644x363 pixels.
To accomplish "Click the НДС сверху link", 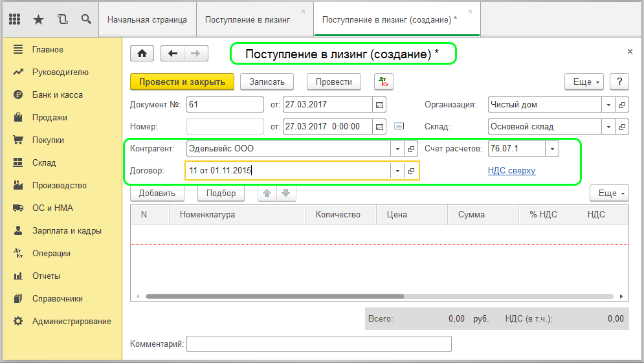I will [x=511, y=171].
